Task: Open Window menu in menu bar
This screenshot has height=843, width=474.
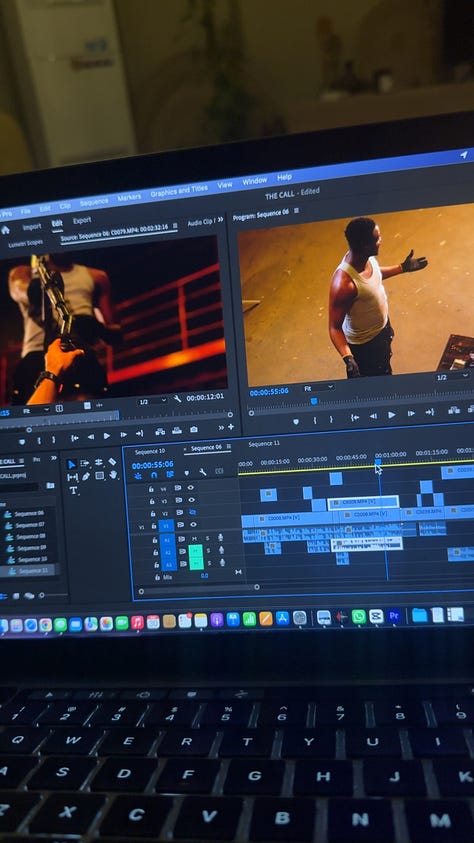Action: (x=255, y=181)
